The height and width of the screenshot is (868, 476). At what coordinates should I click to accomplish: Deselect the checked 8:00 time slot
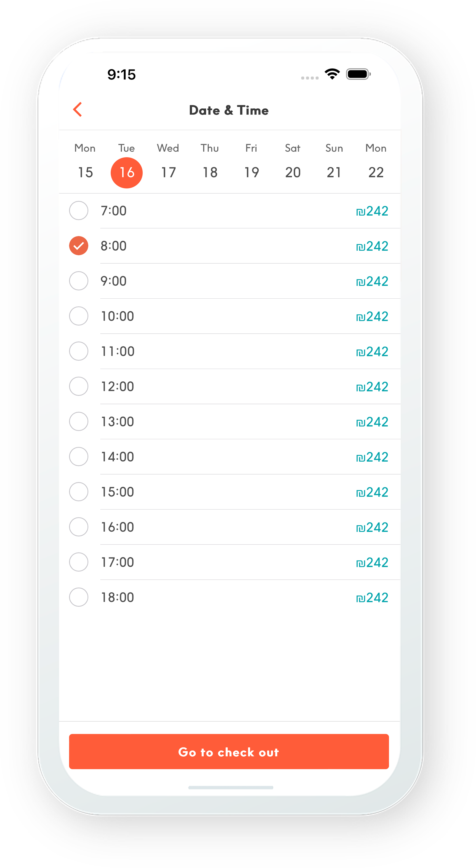coord(79,246)
